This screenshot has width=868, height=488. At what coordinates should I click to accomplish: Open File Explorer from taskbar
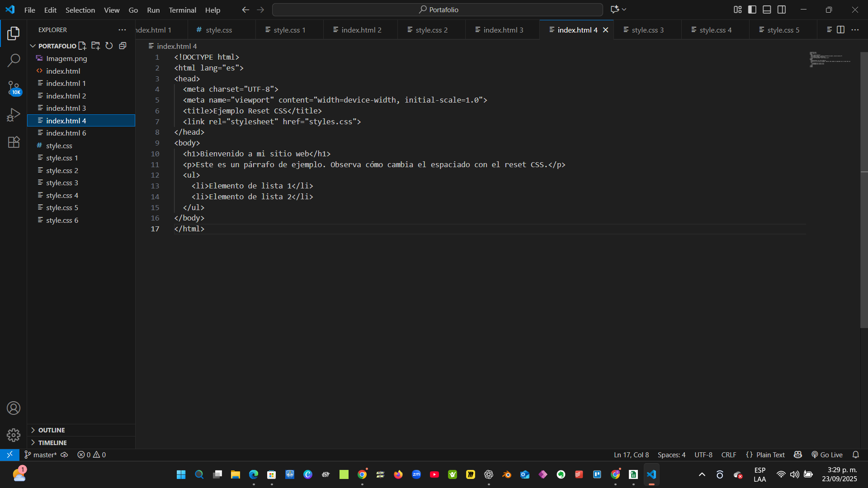pos(235,474)
